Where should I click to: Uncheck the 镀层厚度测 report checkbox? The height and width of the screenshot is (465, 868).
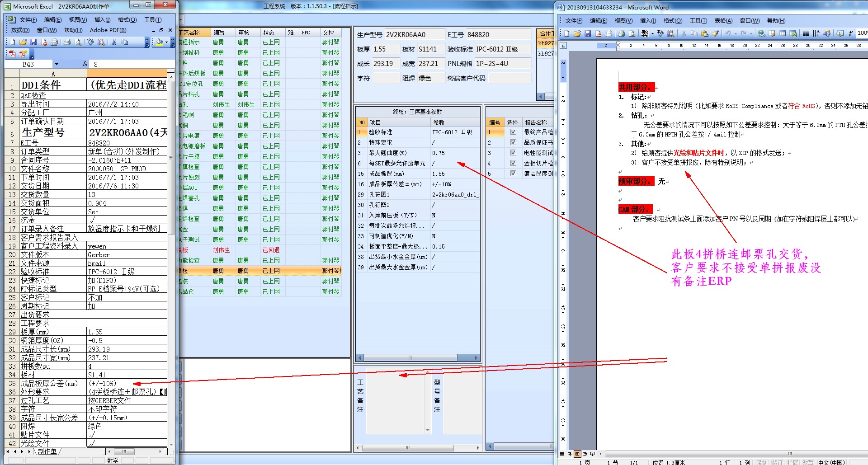pyautogui.click(x=513, y=174)
